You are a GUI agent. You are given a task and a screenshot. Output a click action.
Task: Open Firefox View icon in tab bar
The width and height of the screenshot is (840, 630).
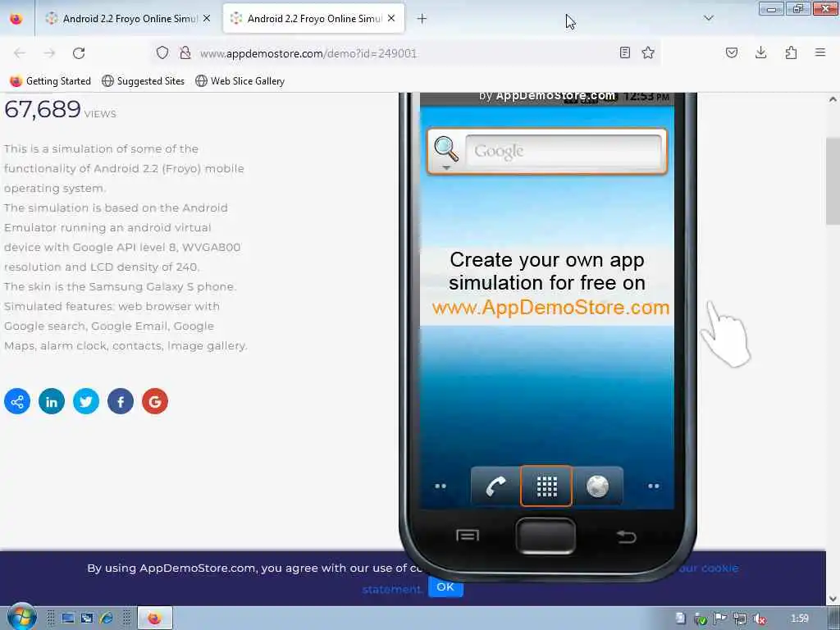pyautogui.click(x=16, y=19)
